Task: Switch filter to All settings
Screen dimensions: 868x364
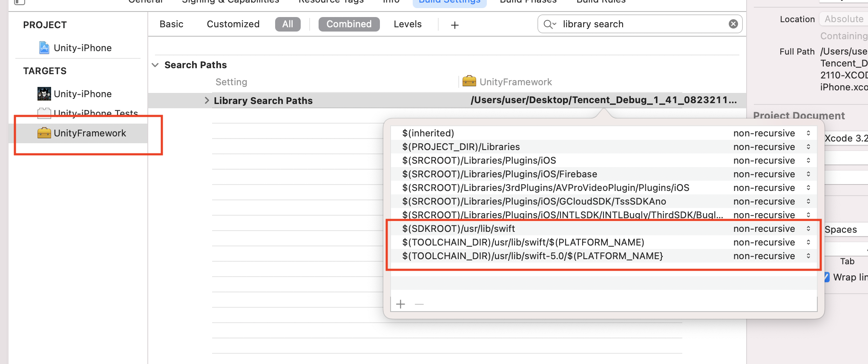Action: tap(287, 24)
